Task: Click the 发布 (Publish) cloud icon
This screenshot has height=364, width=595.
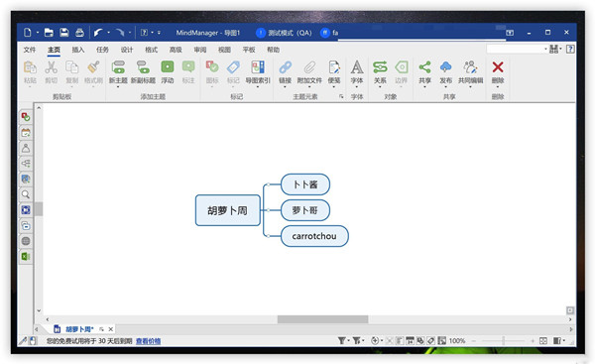Action: point(446,67)
